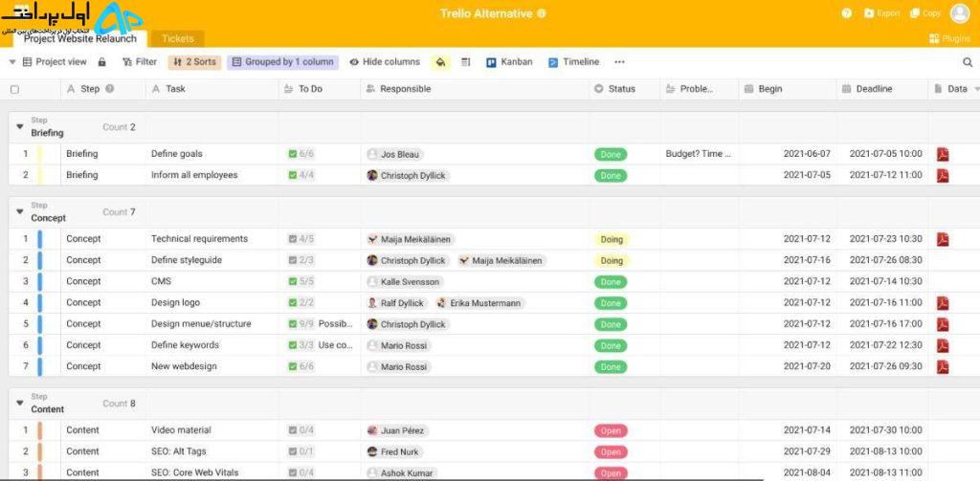This screenshot has height=481, width=980.
Task: Click the help icon in Step column header
Action: click(110, 89)
